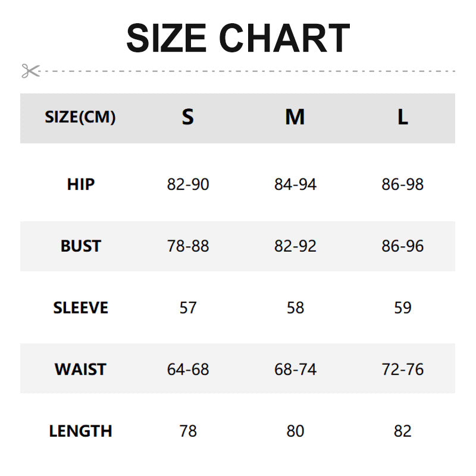Select the SIZE(CM) header cell
Screen dimensions: 476x476
pyautogui.click(x=80, y=117)
